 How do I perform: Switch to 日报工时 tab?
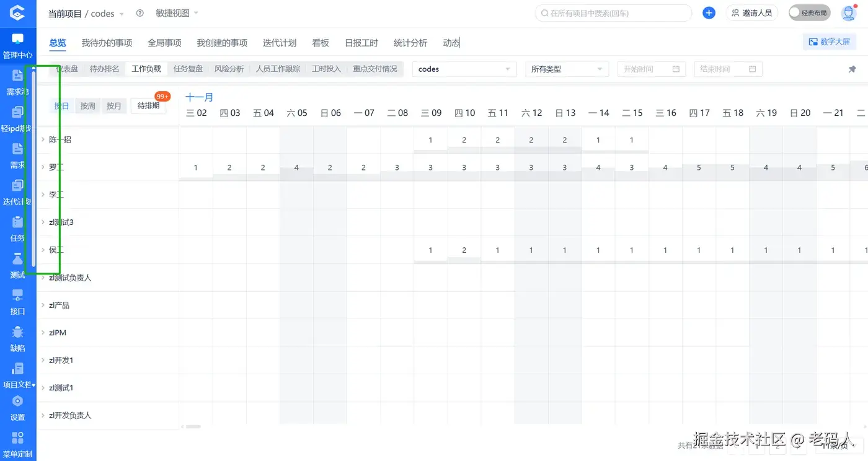pyautogui.click(x=361, y=43)
